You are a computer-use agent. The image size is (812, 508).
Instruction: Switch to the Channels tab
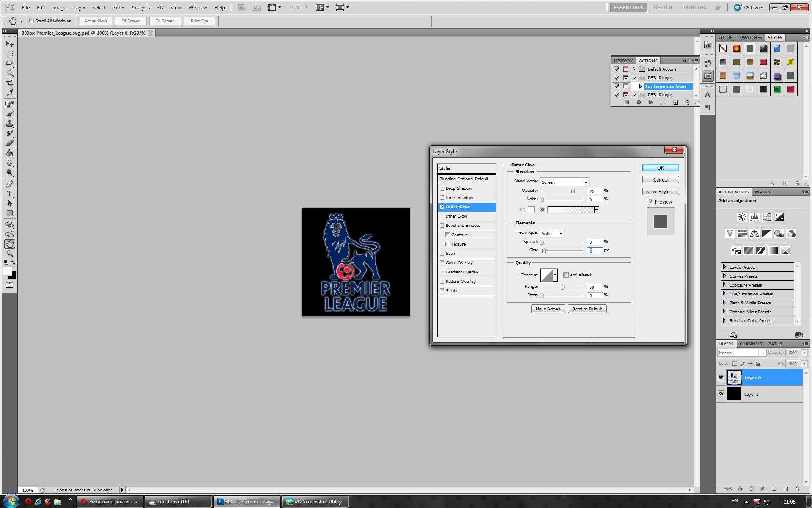(751, 344)
